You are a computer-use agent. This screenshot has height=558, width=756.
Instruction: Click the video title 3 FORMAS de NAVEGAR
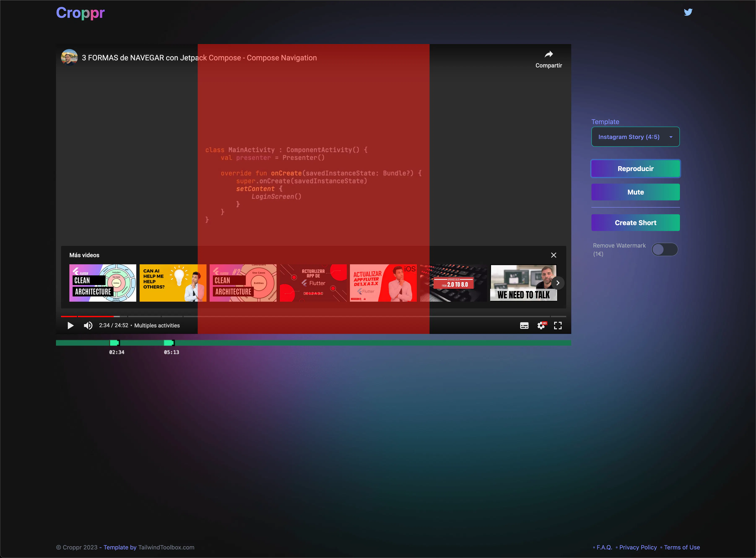point(199,58)
